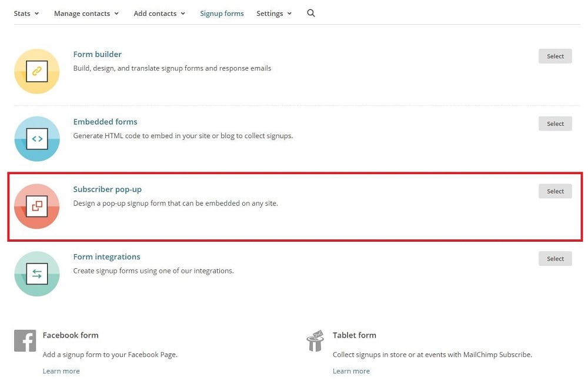588x384 pixels.
Task: Open the Embedded forms title link
Action: tap(105, 122)
